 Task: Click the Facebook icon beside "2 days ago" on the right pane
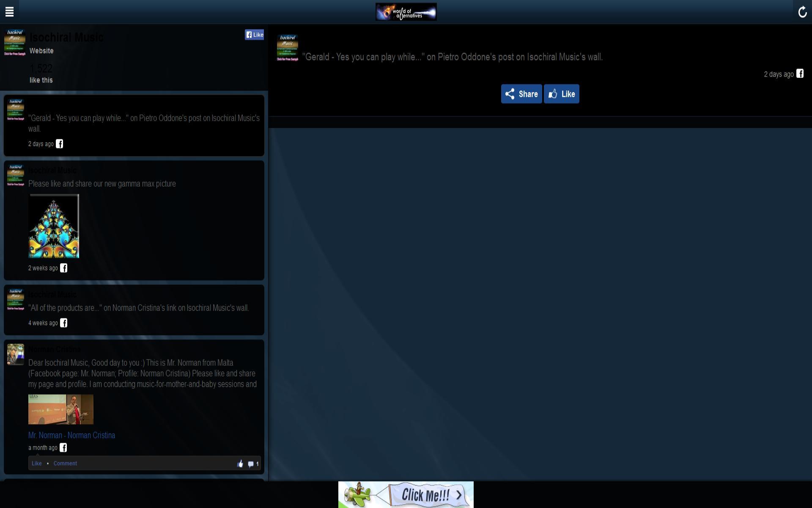pos(800,74)
